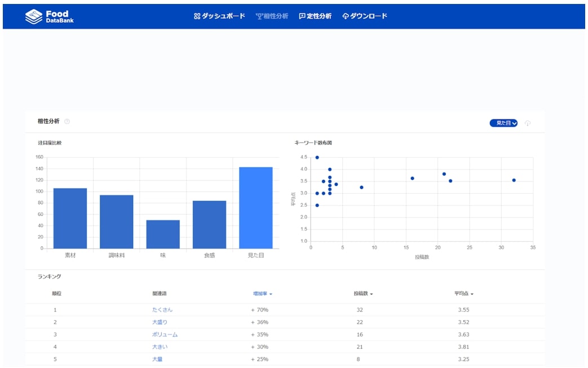Open the たくさん keyword link

pyautogui.click(x=162, y=310)
